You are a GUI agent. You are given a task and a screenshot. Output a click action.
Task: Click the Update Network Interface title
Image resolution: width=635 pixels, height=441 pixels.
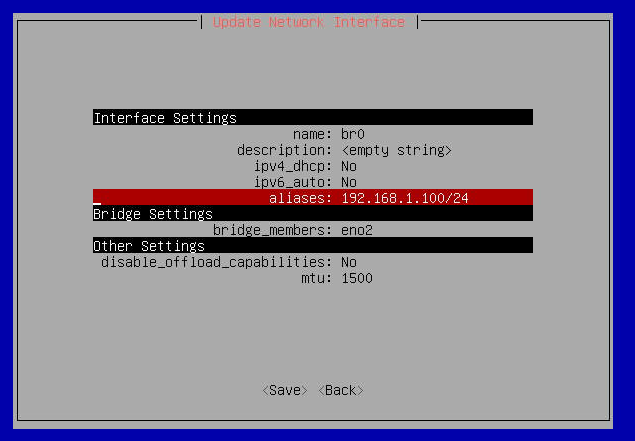click(x=309, y=22)
